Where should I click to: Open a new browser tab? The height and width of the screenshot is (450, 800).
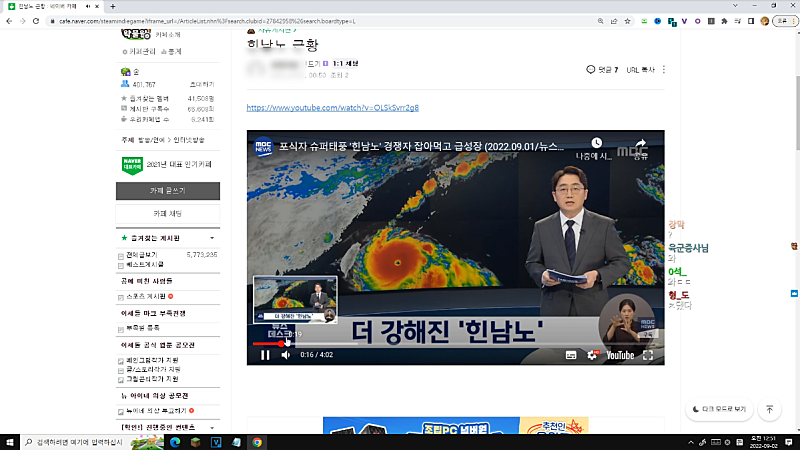point(113,6)
